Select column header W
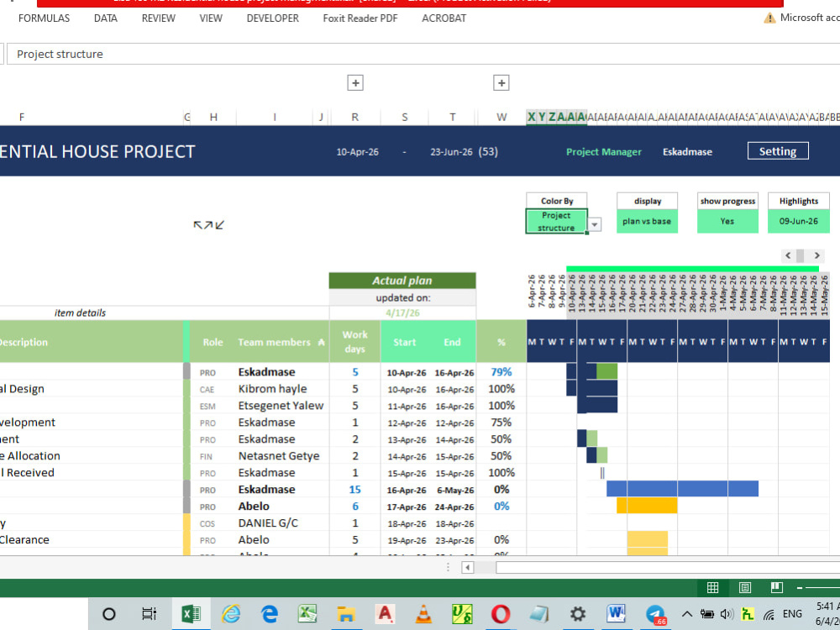Screen dimensions: 840x630 coord(501,117)
